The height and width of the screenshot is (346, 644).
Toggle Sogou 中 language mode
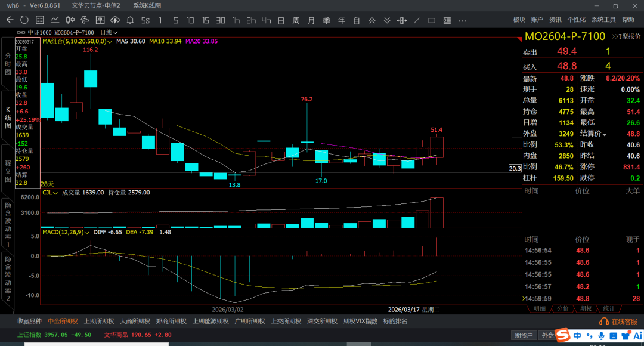pyautogui.click(x=577, y=336)
